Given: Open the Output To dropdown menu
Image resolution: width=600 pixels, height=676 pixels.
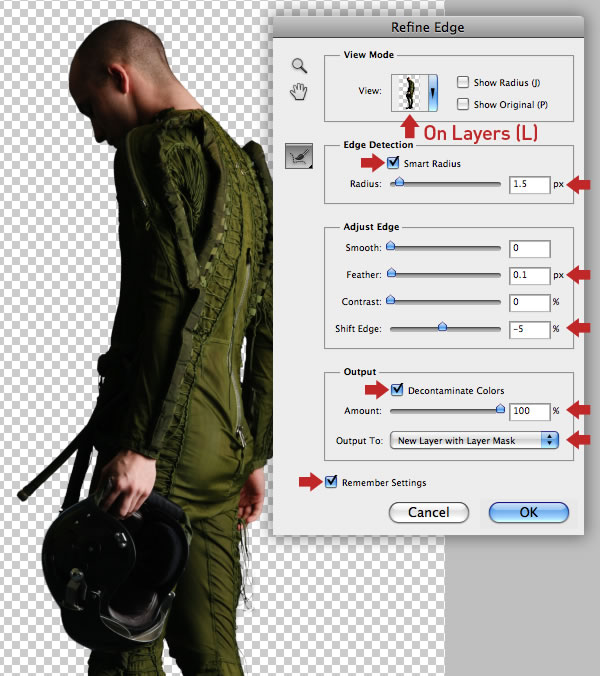Looking at the screenshot, I should tap(474, 440).
